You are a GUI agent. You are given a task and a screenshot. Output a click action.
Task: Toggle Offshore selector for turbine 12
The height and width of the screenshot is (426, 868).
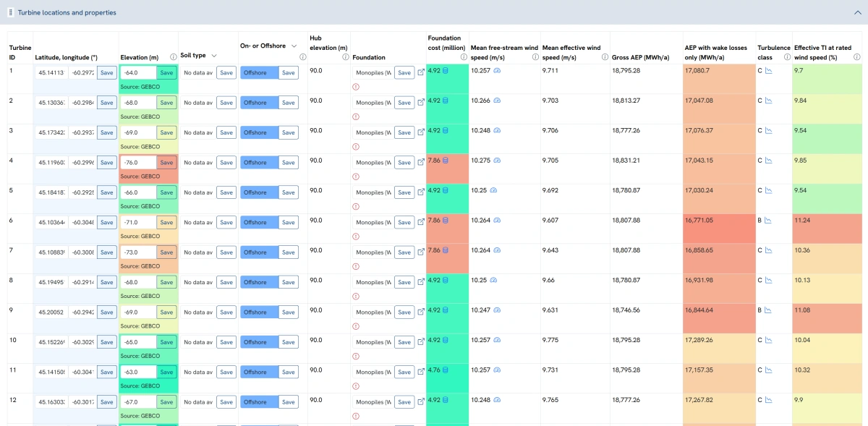(259, 402)
